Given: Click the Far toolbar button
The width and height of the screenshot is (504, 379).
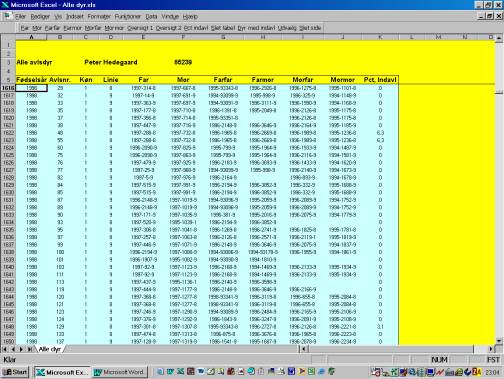Looking at the screenshot, I should coord(25,28).
